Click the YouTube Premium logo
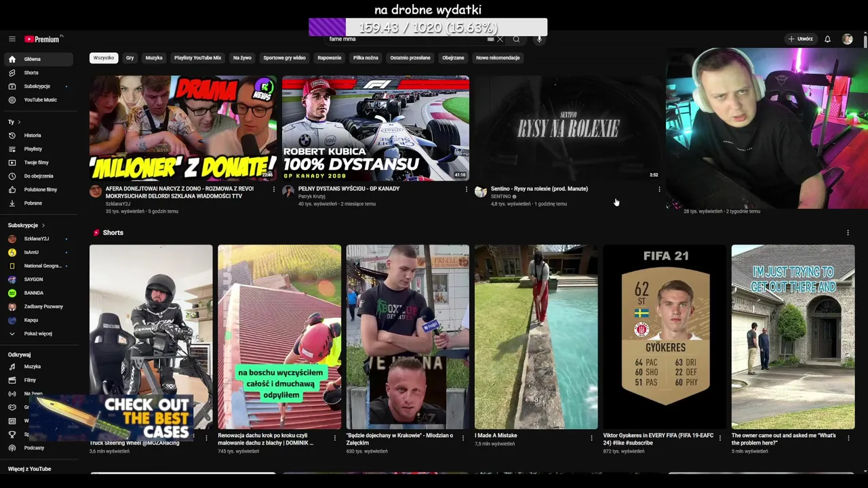 tap(43, 39)
